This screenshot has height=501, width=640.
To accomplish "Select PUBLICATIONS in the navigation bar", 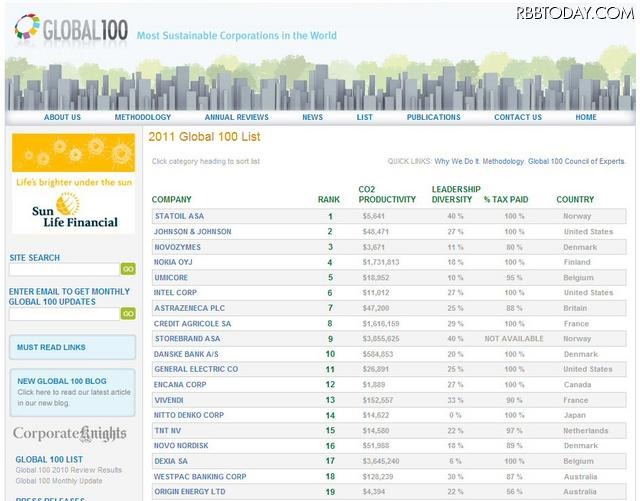I will [433, 117].
